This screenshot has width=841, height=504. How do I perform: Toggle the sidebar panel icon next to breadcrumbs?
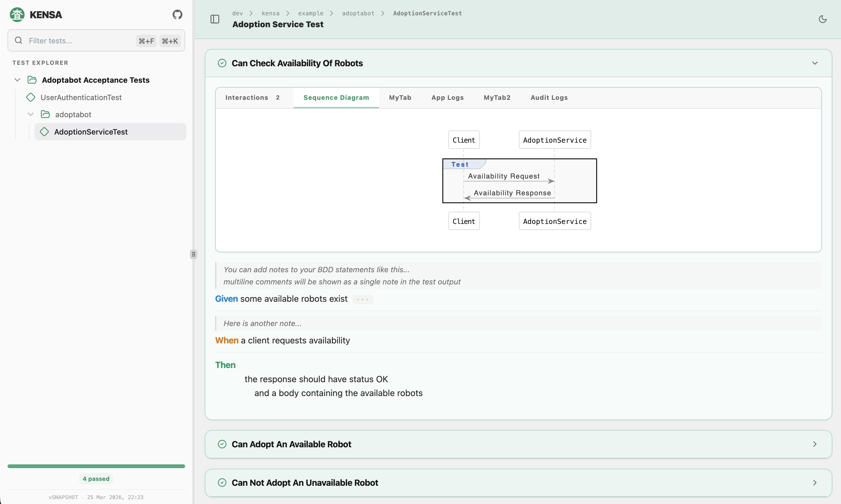215,19
